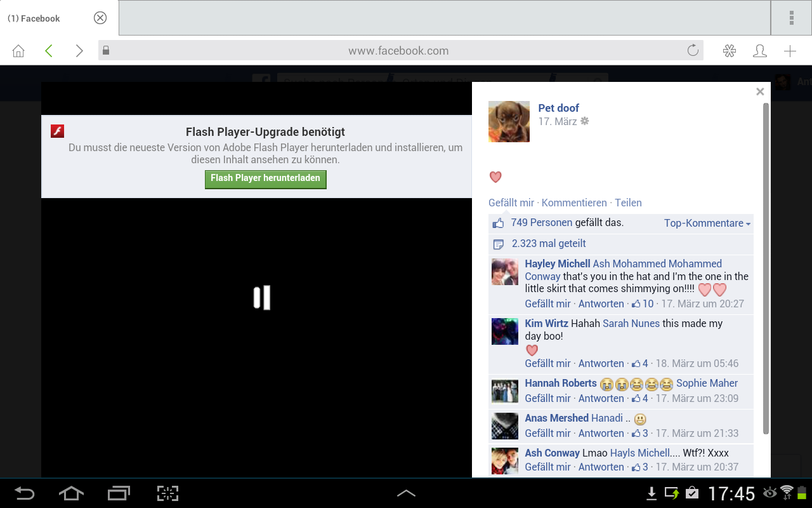
Task: Open tagged Hayls Michell profile
Action: point(640,453)
